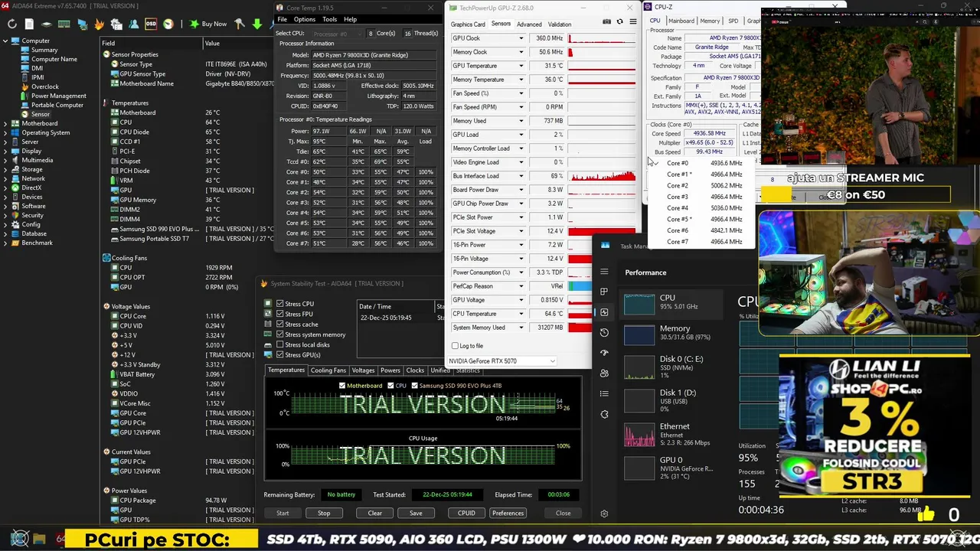Open Task Manager App history icon

point(604,332)
